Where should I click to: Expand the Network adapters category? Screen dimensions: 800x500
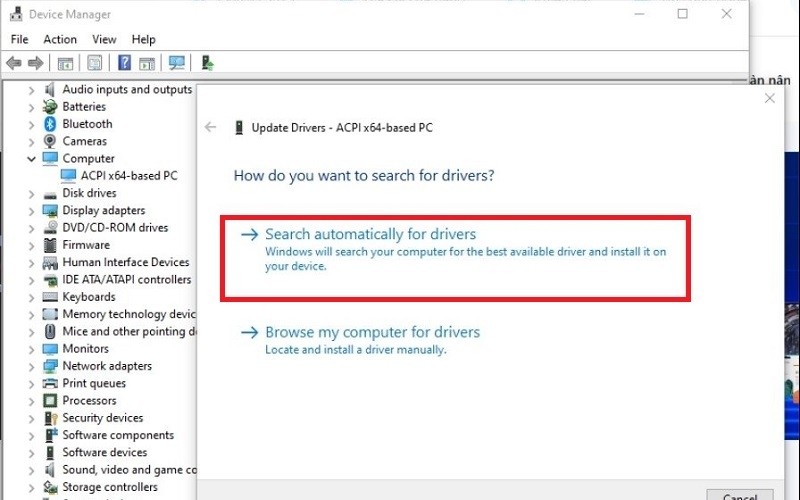click(31, 366)
